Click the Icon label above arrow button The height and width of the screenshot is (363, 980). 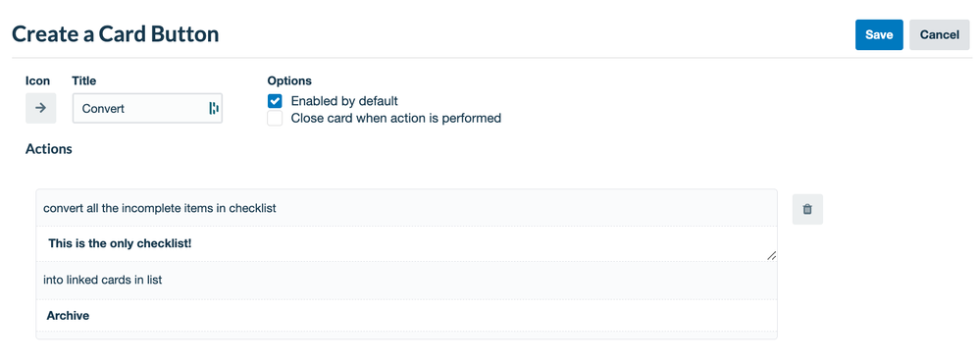click(37, 80)
